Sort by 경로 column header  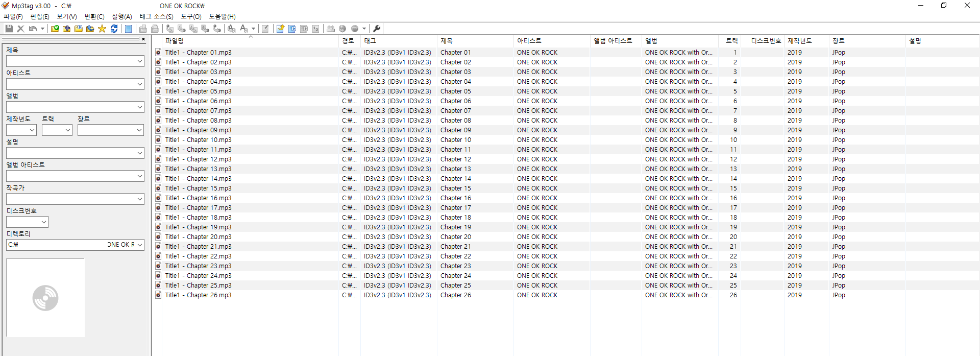pos(349,41)
